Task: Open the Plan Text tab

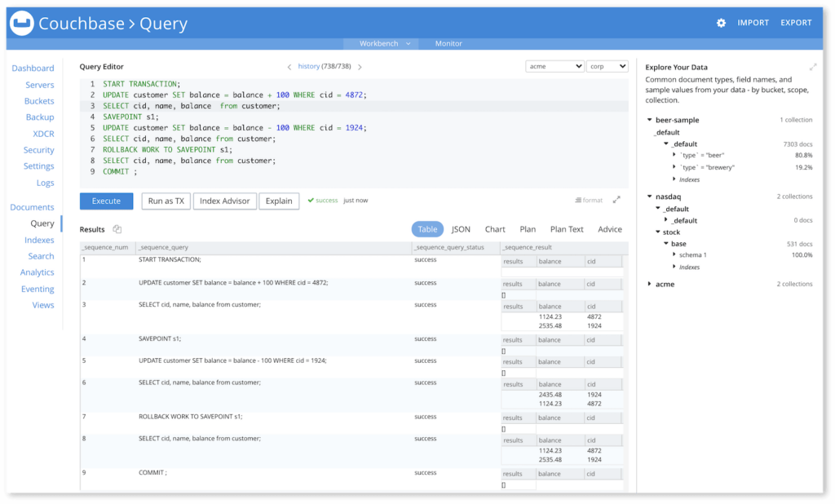Action: coord(566,229)
